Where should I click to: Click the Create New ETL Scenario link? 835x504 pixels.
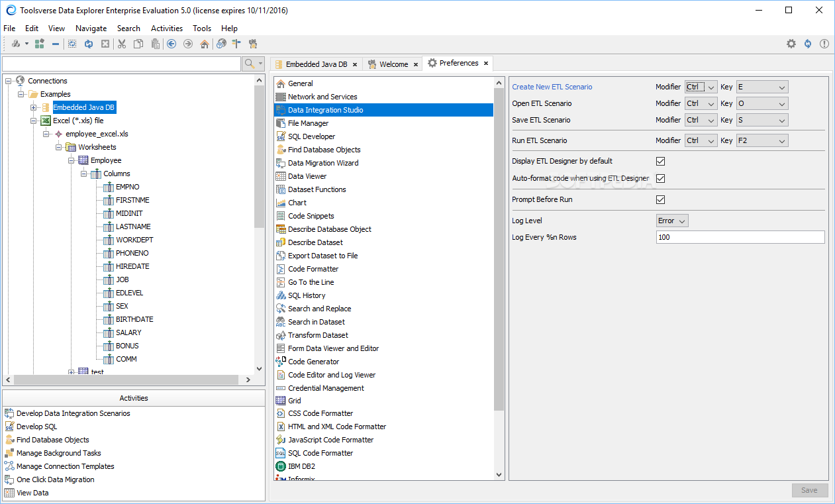pos(552,87)
